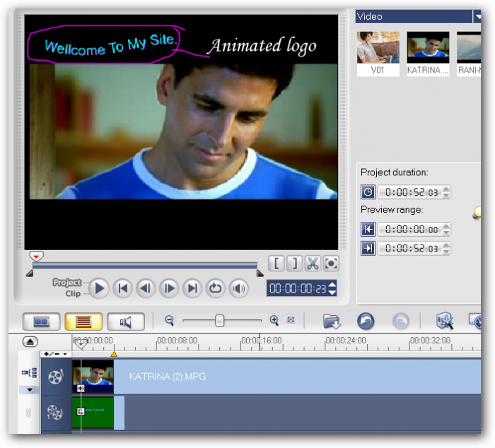Switch to Project playback mode
This screenshot has width=495, height=448.
tap(67, 282)
